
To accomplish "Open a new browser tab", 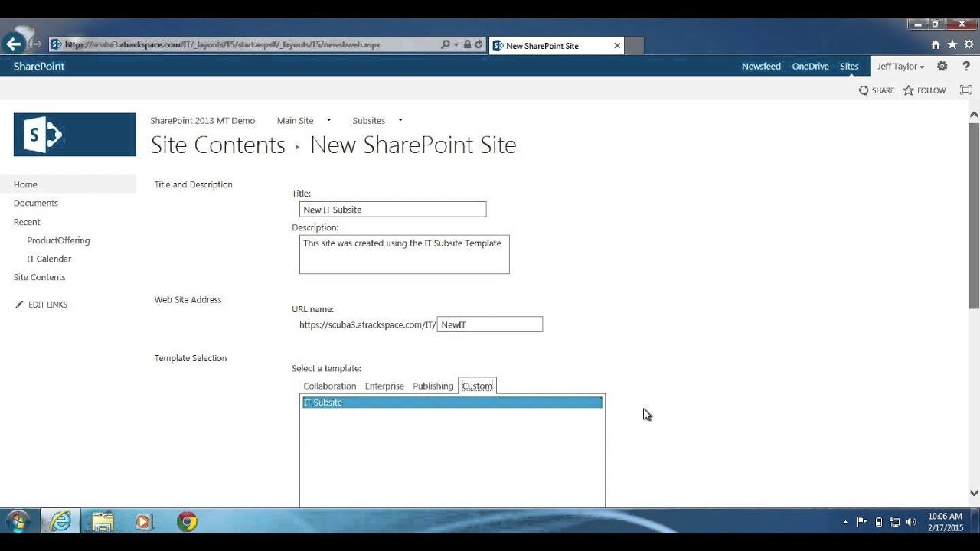I will [x=634, y=46].
